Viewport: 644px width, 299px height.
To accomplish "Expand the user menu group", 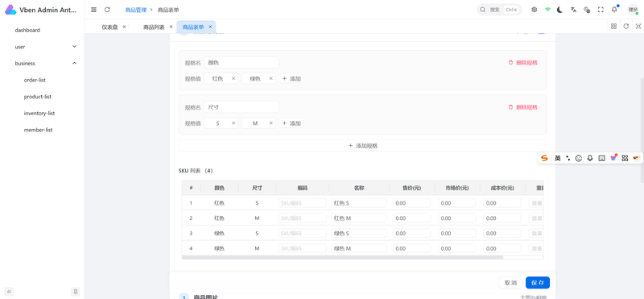I will tap(43, 47).
